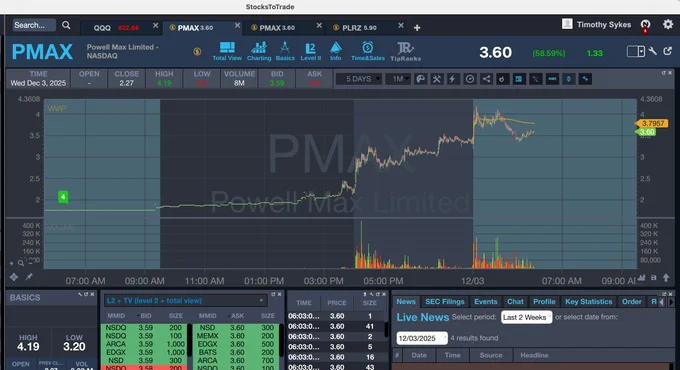Click the blue up-down arrows chart icon

pos(569,79)
